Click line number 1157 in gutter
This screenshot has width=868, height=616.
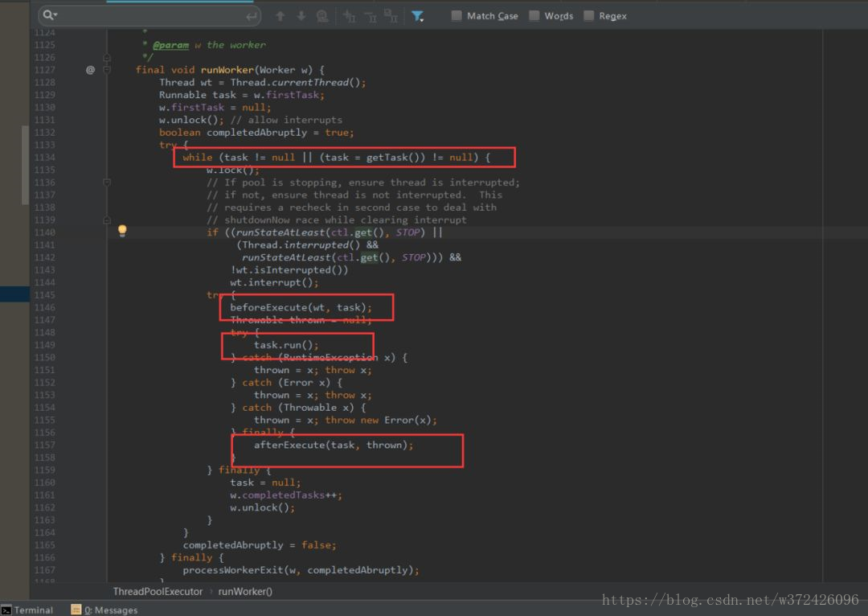point(45,445)
